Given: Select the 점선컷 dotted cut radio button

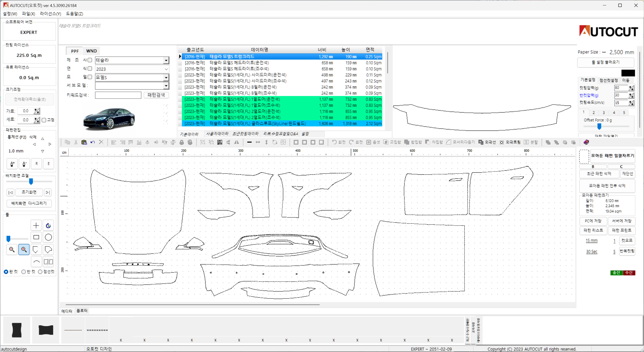Looking at the screenshot, I should (40, 272).
